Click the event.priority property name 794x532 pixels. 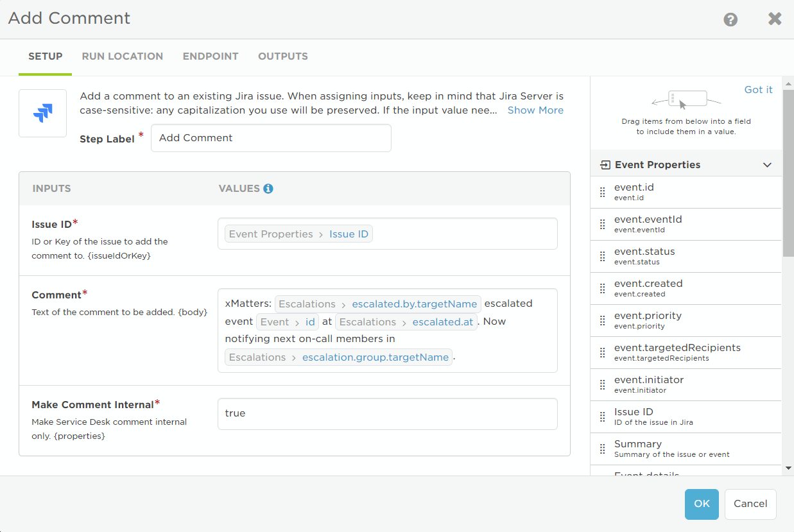(648, 316)
